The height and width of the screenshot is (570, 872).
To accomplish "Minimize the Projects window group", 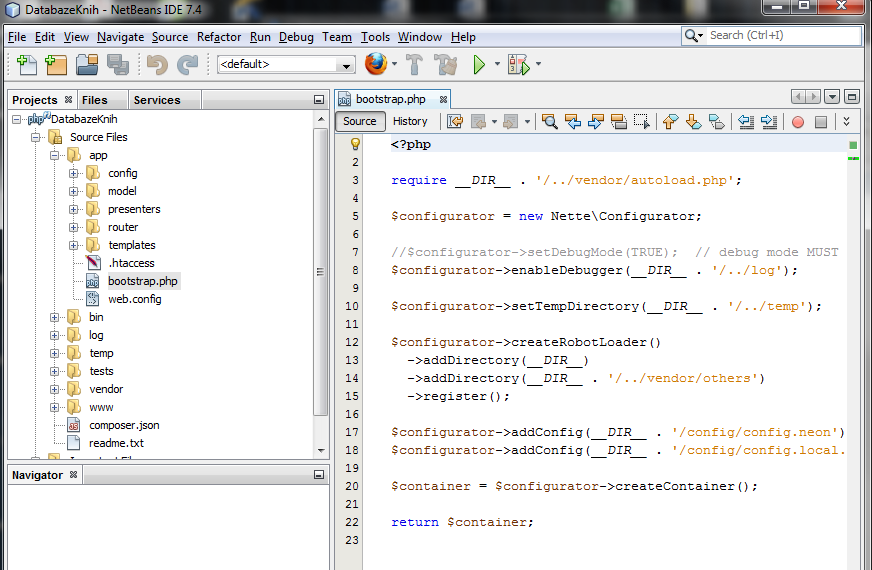I will tap(319, 100).
